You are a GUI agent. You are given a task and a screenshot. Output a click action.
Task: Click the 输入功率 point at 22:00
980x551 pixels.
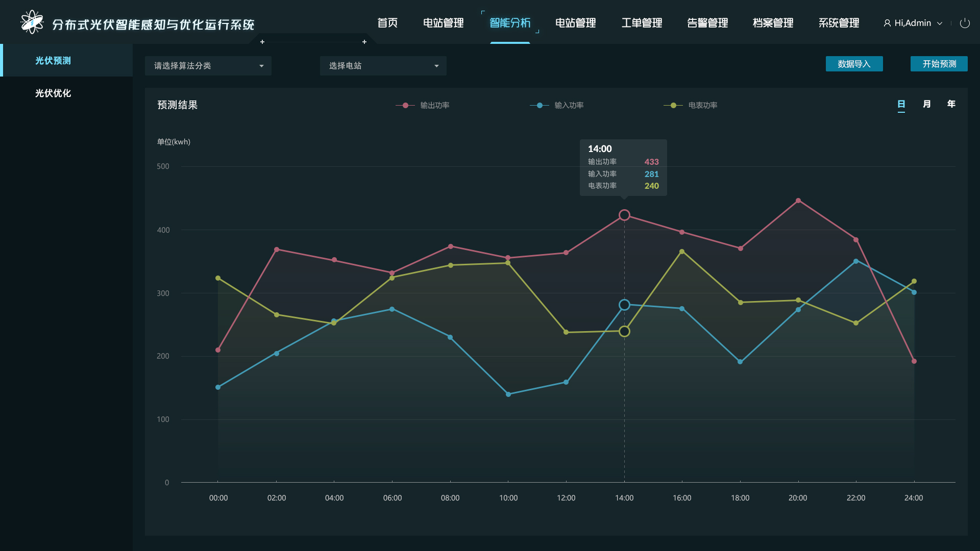(856, 261)
